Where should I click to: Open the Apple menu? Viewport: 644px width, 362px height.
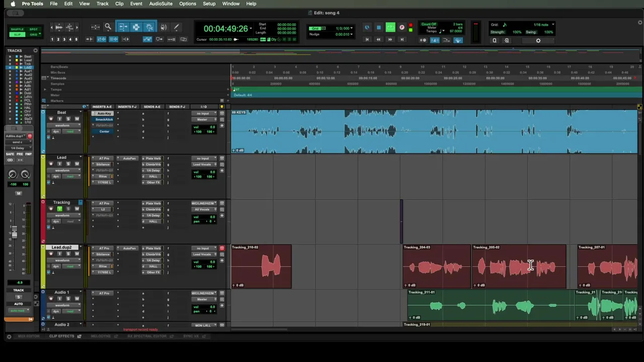pyautogui.click(x=13, y=4)
